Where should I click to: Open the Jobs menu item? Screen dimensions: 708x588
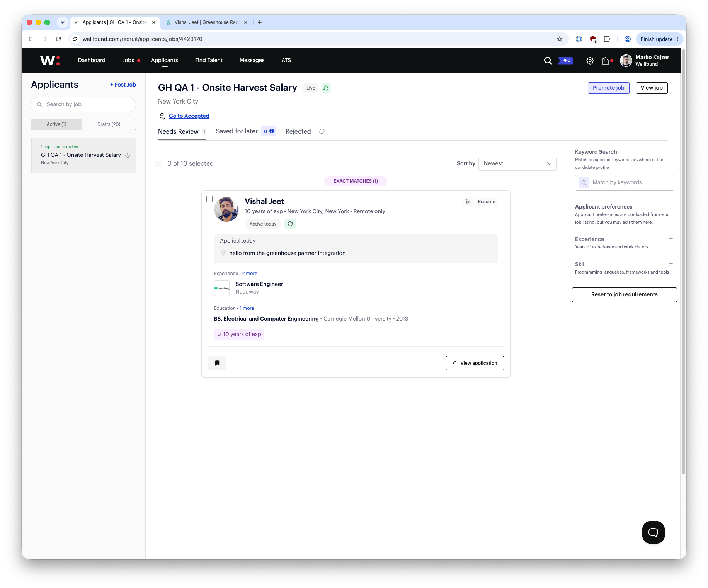point(128,60)
